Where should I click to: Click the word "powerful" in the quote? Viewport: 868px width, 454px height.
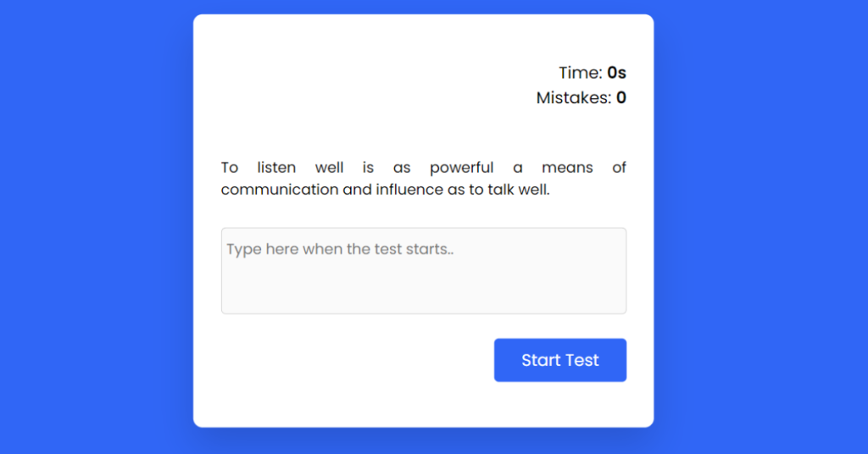pos(461,168)
